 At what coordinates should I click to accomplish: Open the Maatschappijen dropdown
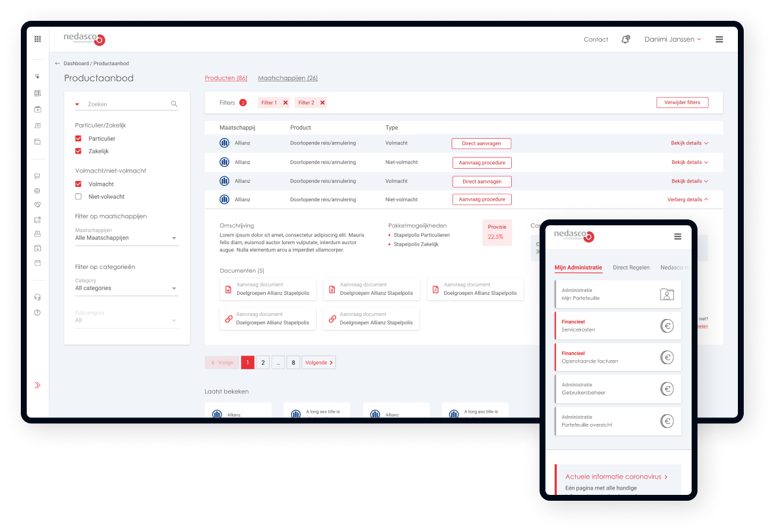click(126, 238)
